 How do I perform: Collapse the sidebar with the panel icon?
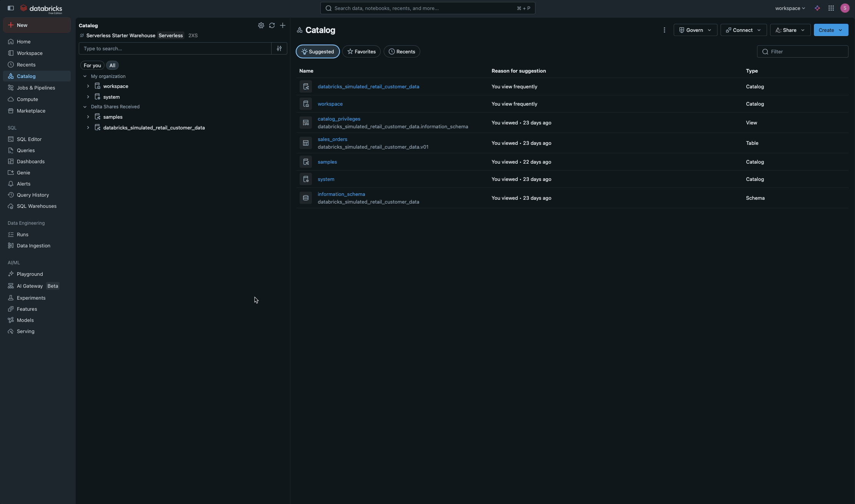tap(11, 8)
